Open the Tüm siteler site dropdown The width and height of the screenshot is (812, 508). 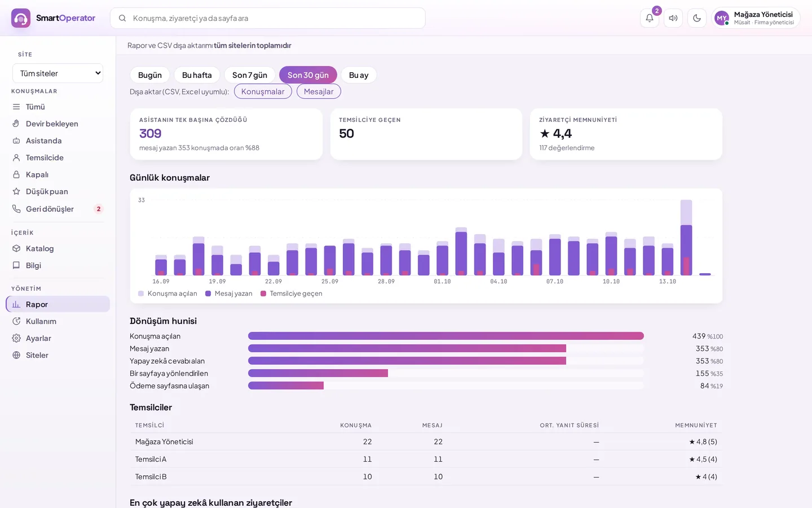pos(58,73)
